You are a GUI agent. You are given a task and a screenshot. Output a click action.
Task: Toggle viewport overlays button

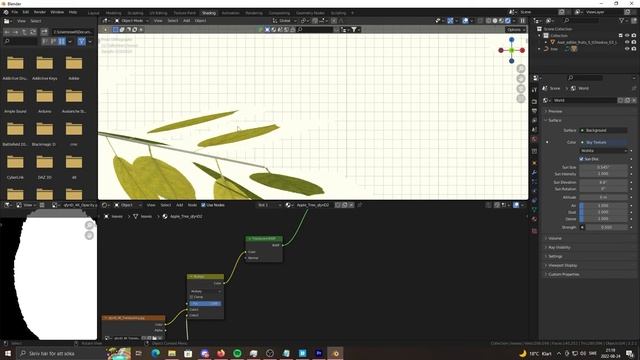(465, 20)
